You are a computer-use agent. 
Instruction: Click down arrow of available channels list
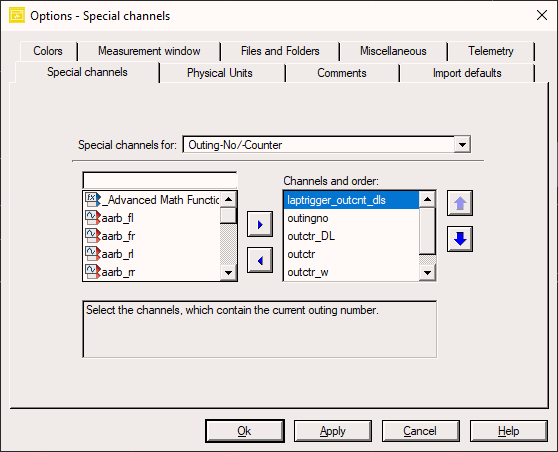point(228,273)
